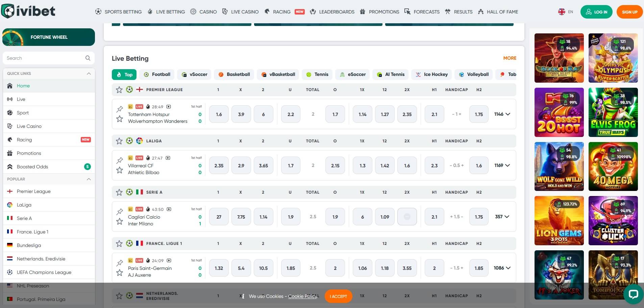Expand 1146 more markets for Tottenham match
The width and height of the screenshot is (644, 308).
point(502,114)
